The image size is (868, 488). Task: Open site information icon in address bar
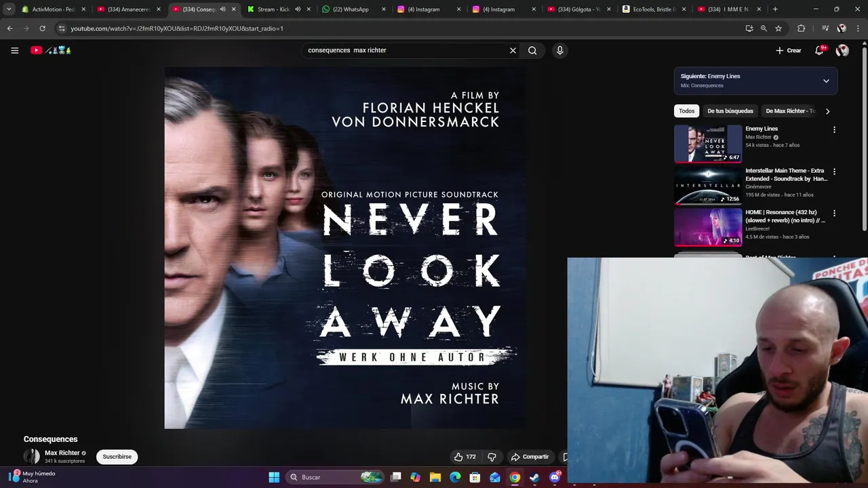pos(62,28)
